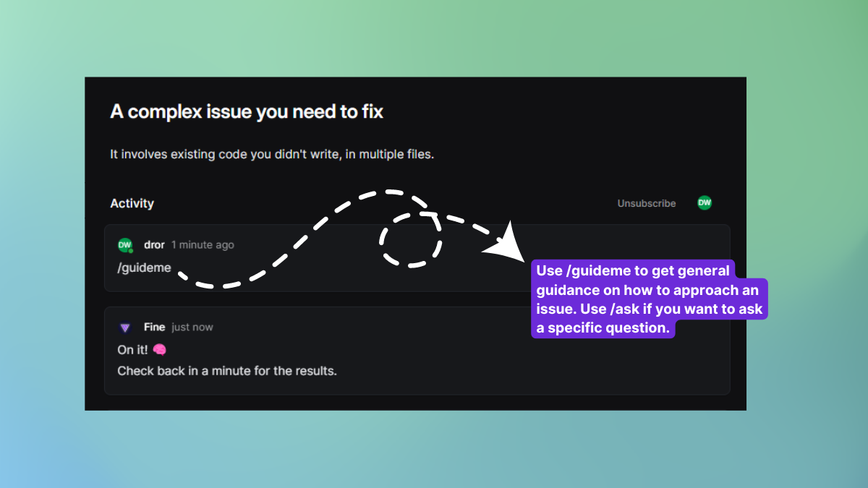
Task: Click the issue title 'A complex issue you need to fix'
Action: [247, 112]
